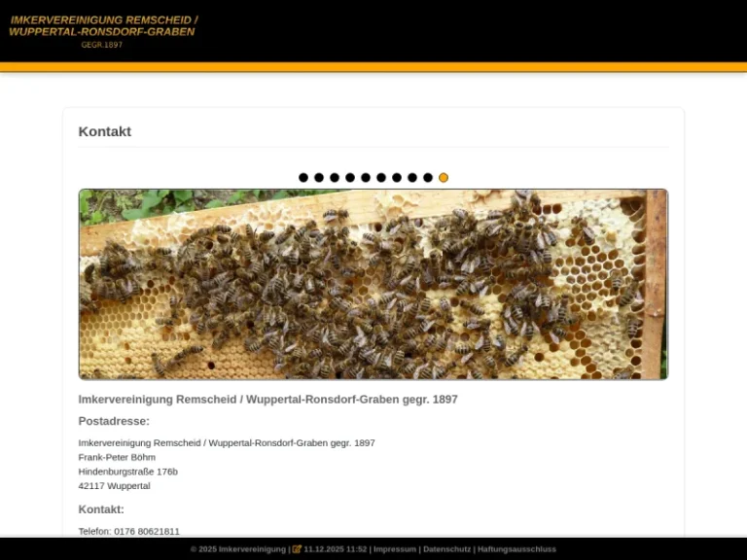Click the edit pencil icon in footer
The image size is (747, 560).
pyautogui.click(x=297, y=549)
